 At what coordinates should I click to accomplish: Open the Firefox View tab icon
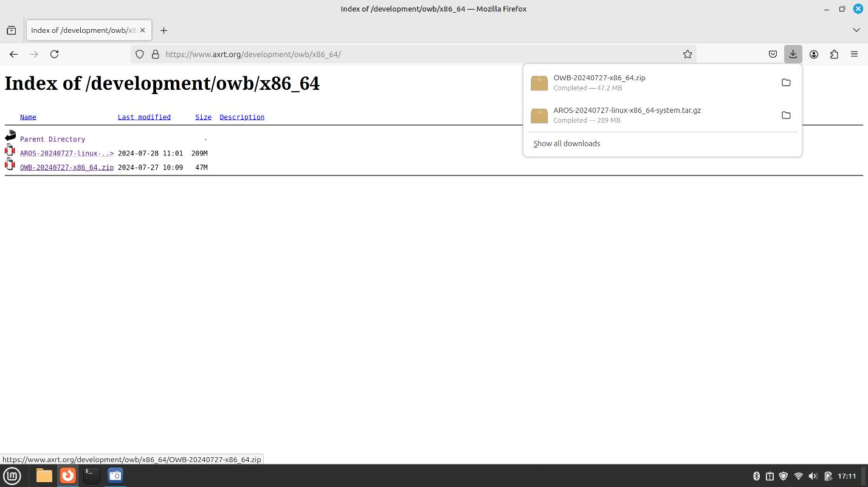tap(11, 30)
